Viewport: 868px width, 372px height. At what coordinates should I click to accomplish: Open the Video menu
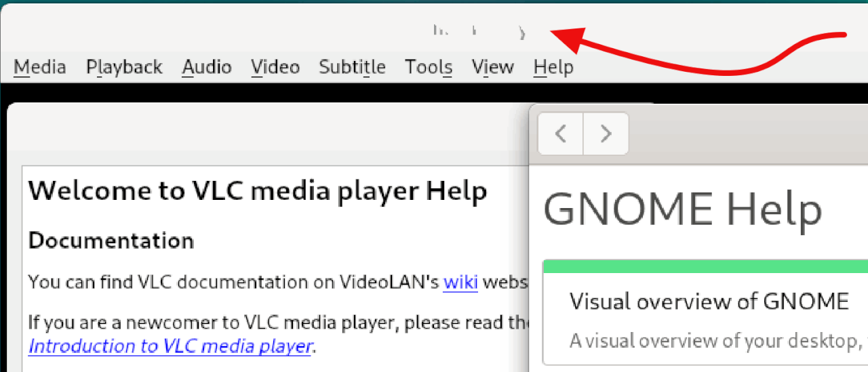coord(275,67)
